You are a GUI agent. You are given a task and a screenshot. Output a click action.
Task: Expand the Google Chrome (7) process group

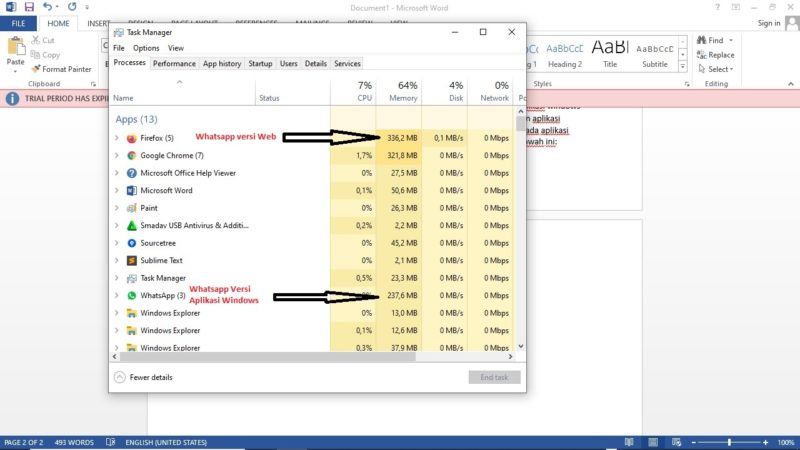pyautogui.click(x=117, y=156)
